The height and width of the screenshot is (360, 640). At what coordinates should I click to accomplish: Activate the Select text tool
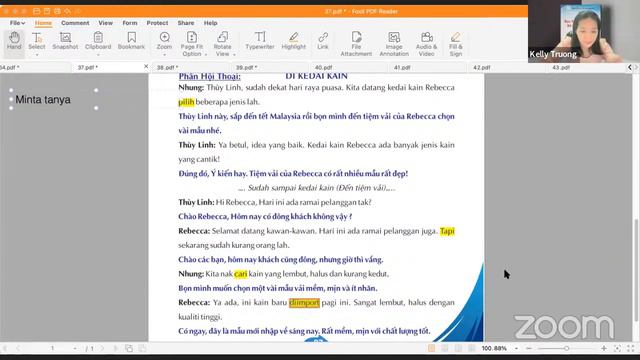coord(37,41)
